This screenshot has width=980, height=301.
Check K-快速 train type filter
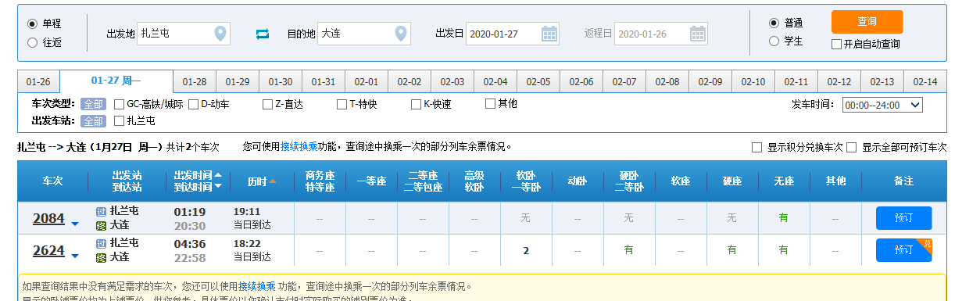coord(416,104)
